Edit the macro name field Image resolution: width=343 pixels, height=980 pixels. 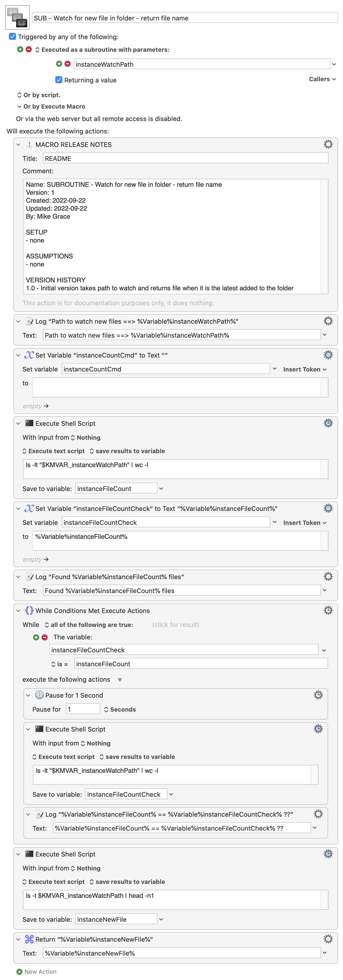185,17
